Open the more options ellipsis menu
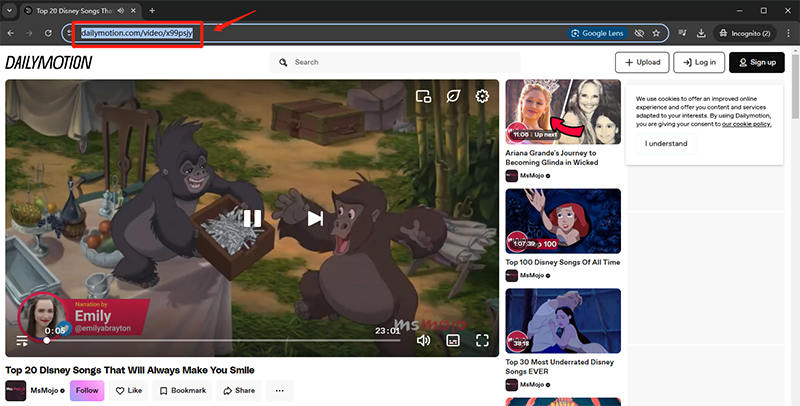 (x=279, y=390)
